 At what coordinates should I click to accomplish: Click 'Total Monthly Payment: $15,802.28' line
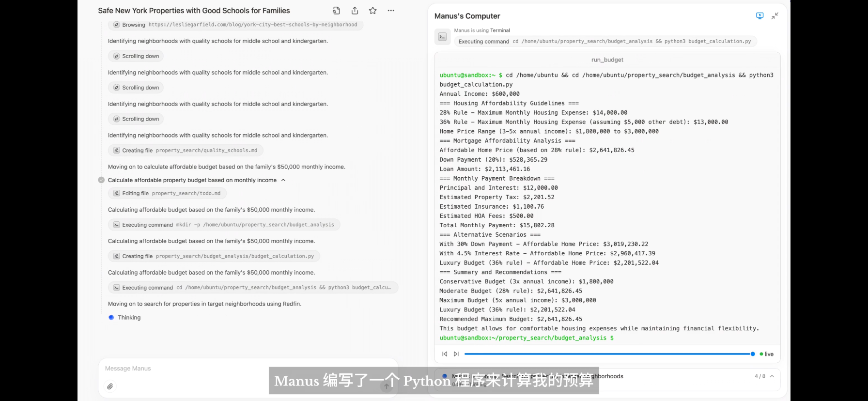497,225
